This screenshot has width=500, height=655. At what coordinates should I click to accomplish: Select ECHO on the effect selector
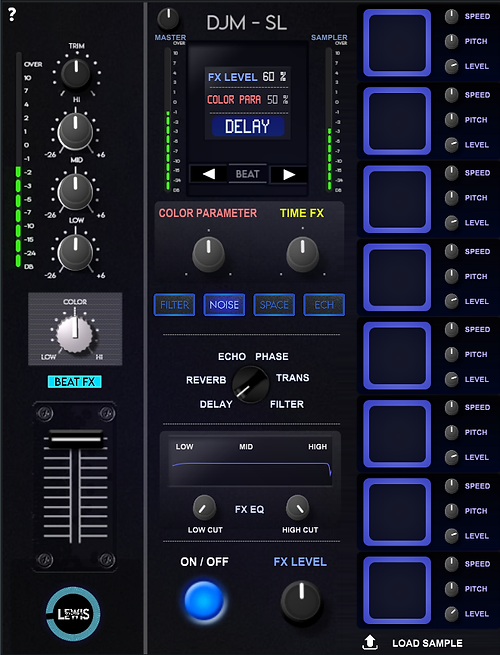231,356
